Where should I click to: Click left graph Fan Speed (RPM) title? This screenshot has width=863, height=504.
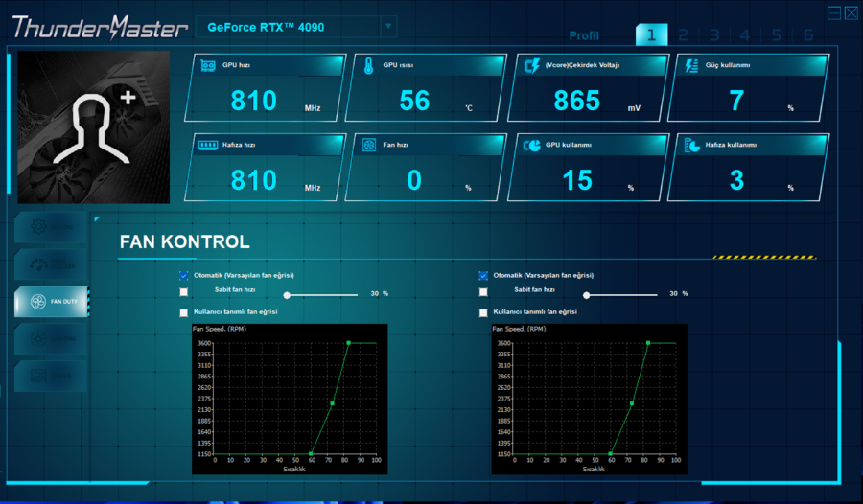pos(220,329)
